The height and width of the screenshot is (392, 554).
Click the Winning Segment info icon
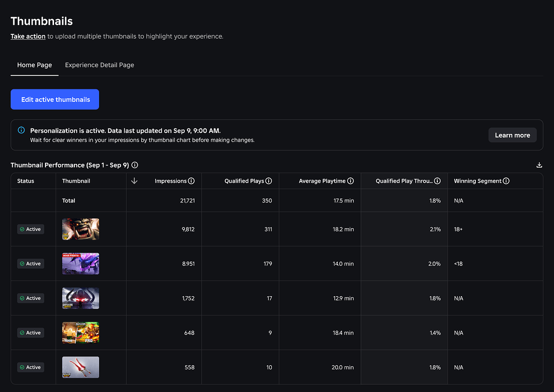pos(506,181)
